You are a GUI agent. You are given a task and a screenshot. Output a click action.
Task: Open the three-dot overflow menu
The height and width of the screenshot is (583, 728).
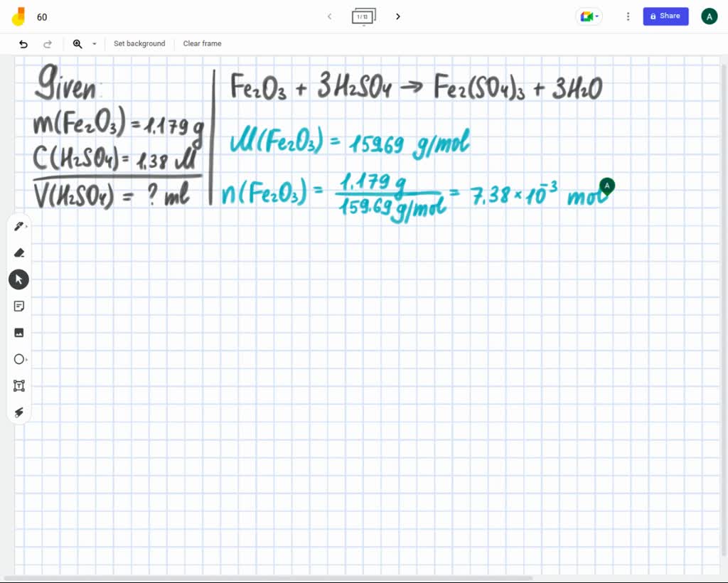pyautogui.click(x=628, y=16)
